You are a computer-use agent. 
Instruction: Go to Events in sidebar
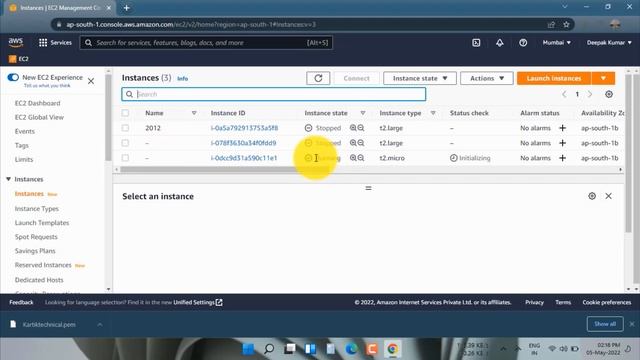click(x=24, y=131)
